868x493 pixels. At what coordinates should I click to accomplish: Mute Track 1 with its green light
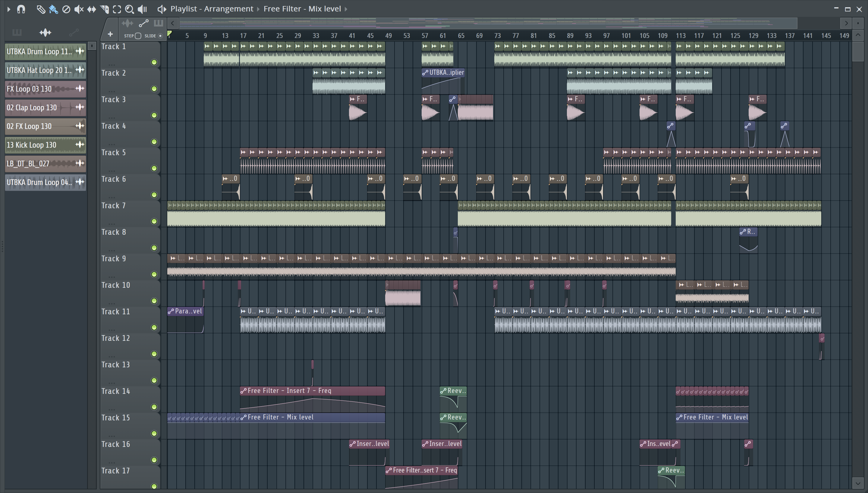(154, 62)
